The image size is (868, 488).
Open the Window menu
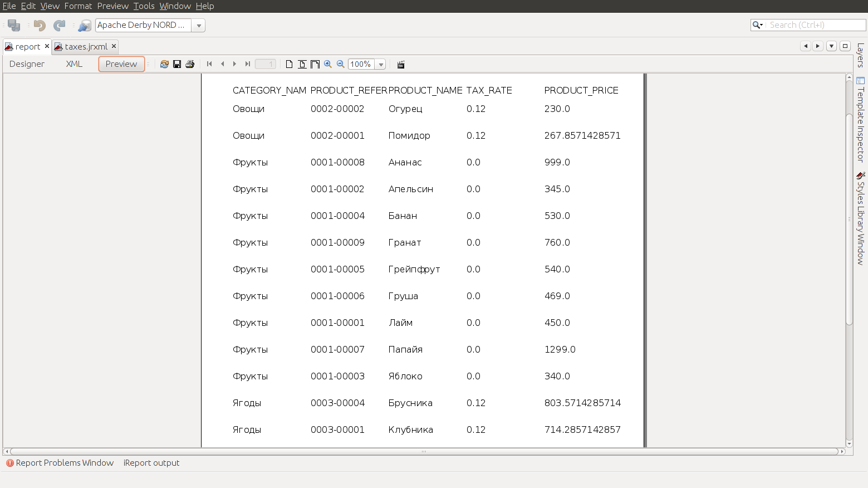coord(175,6)
